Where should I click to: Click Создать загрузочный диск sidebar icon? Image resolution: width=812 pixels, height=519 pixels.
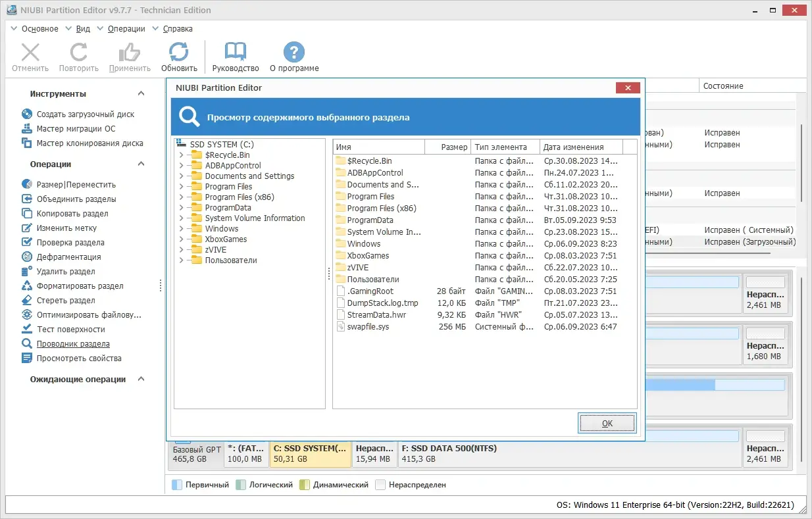coord(27,114)
